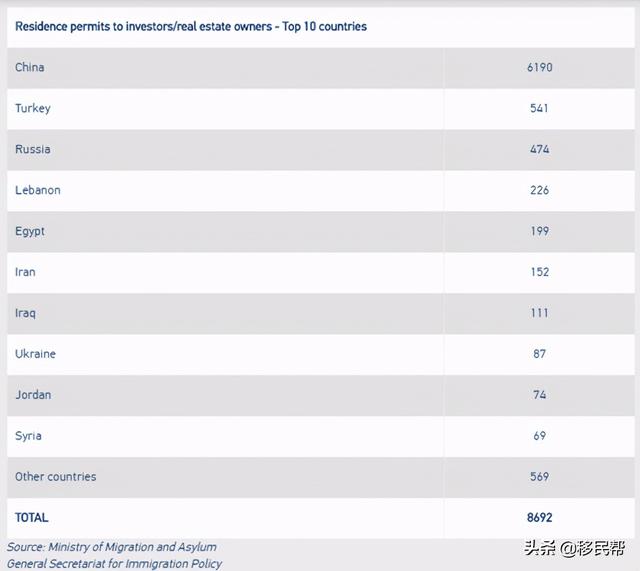Click the value 152 for Iran
Image resolution: width=640 pixels, height=571 pixels.
pyautogui.click(x=540, y=272)
